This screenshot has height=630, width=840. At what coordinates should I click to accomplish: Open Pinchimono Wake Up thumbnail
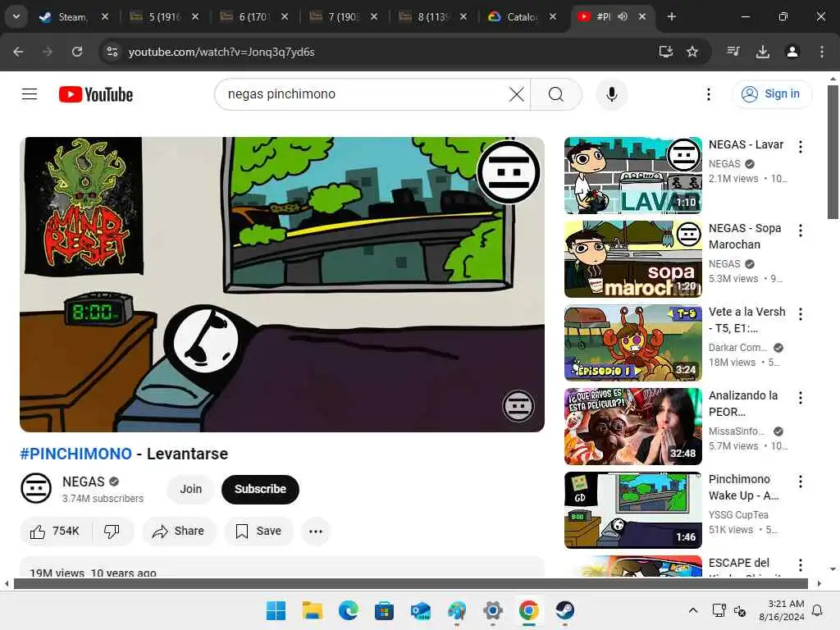(x=632, y=510)
